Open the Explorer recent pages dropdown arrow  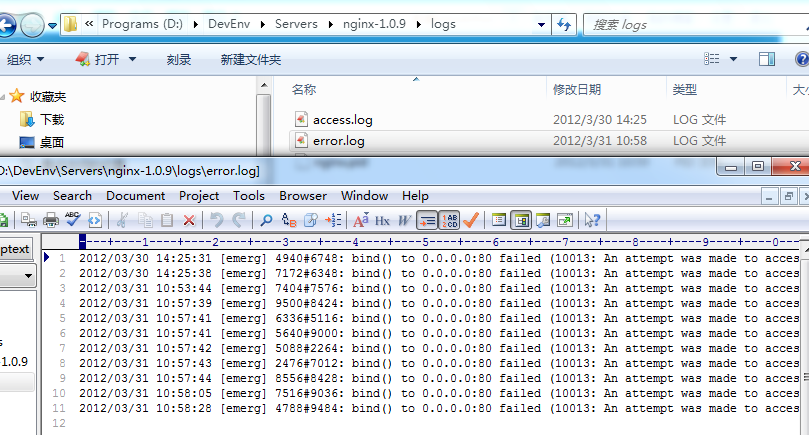(53, 25)
